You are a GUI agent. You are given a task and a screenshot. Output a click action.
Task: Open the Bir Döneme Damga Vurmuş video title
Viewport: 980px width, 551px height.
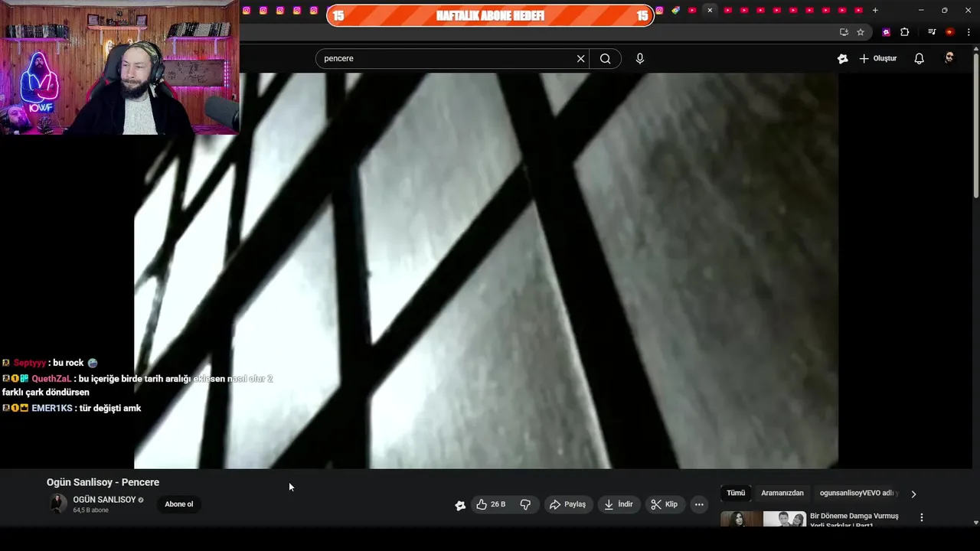[x=854, y=520]
